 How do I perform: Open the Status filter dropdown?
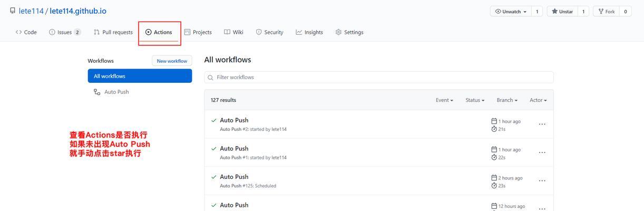(x=475, y=100)
